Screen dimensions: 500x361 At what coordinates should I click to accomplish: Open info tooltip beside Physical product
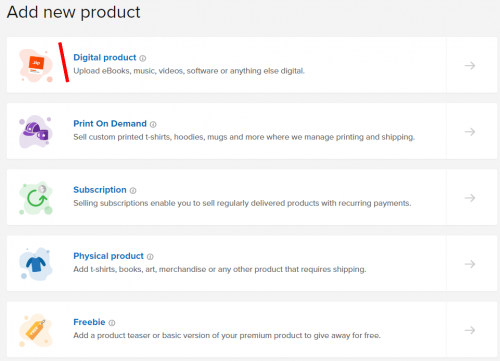point(150,257)
